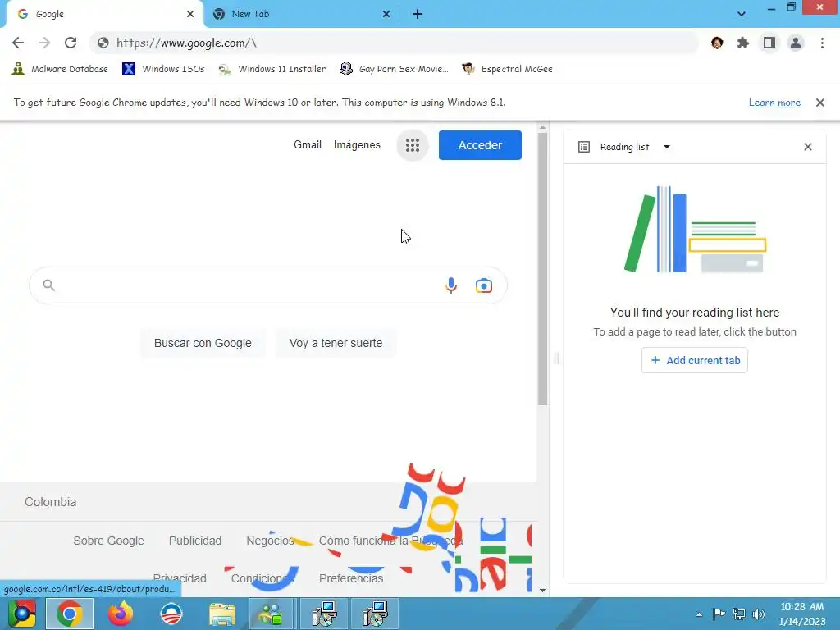Click the network tray icon
This screenshot has width=840, height=630.
click(739, 614)
